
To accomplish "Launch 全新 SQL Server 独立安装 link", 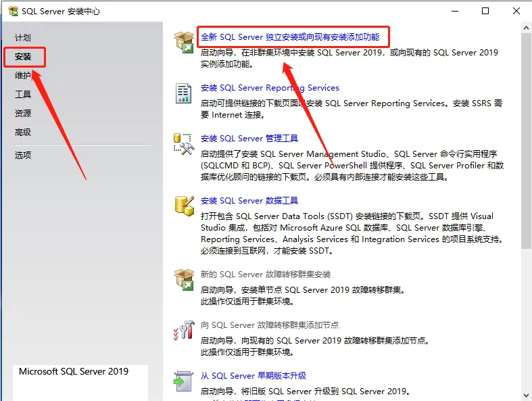I will pos(290,37).
